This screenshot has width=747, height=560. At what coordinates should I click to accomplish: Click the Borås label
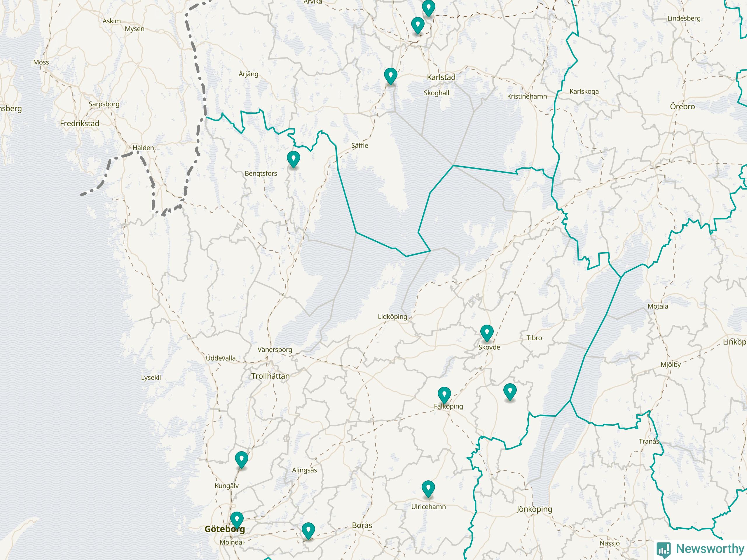point(362,525)
